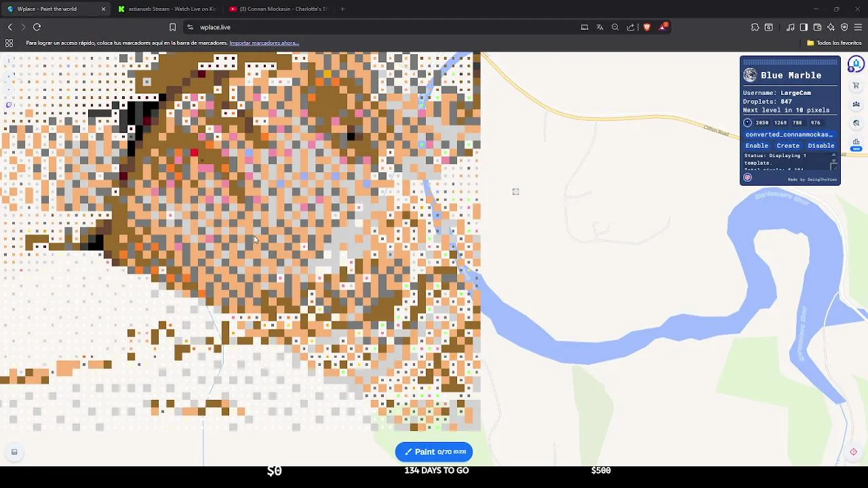
Task: Click the zoom magnifier icon in address bar
Action: (x=615, y=27)
